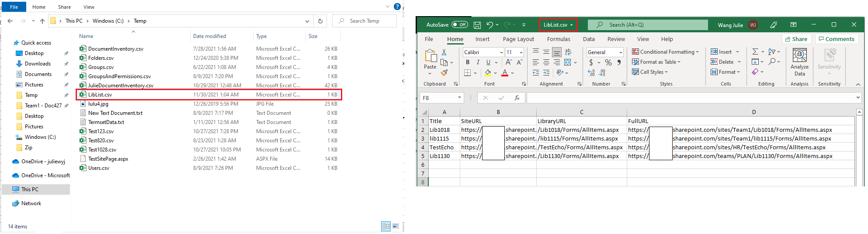868x234 pixels.
Task: Click the Percent Style icon
Action: tap(608, 62)
